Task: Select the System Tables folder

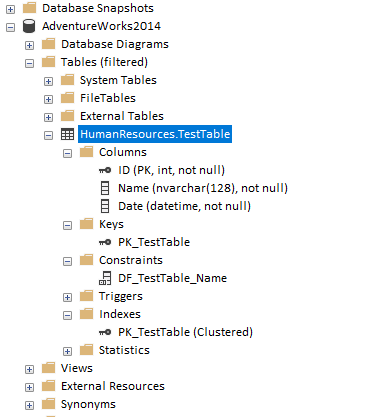Action: point(118,80)
